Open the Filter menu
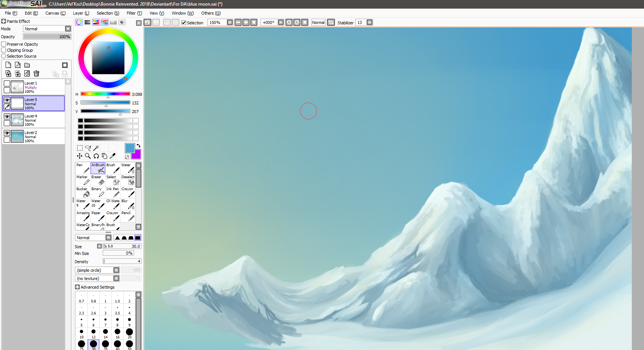 pyautogui.click(x=134, y=13)
